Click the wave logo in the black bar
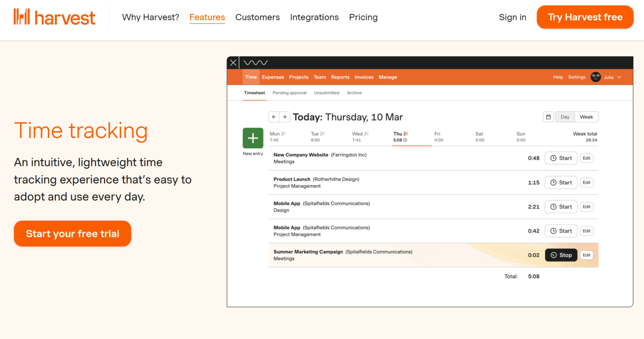 (255, 63)
